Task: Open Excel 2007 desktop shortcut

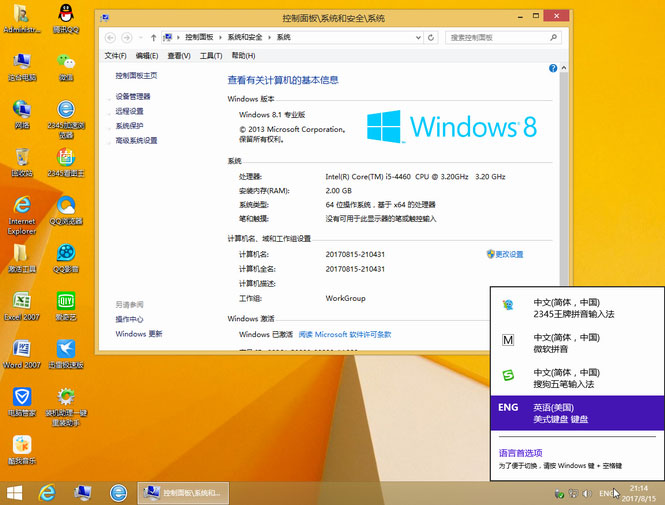Action: [22, 306]
